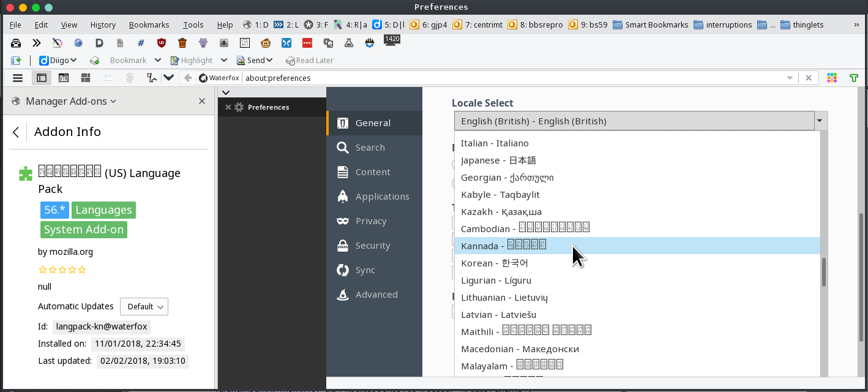This screenshot has height=392, width=868.
Task: Click the orange trash can toolbar icon
Action: click(182, 43)
